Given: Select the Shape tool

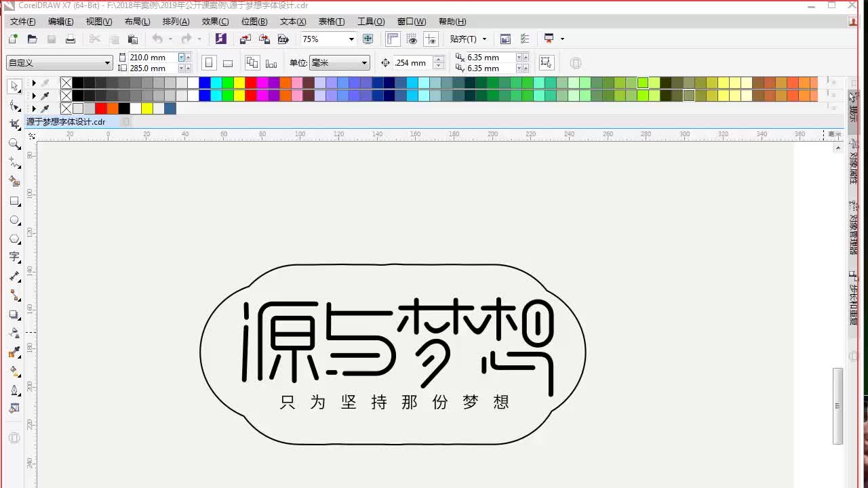Looking at the screenshot, I should click(14, 106).
